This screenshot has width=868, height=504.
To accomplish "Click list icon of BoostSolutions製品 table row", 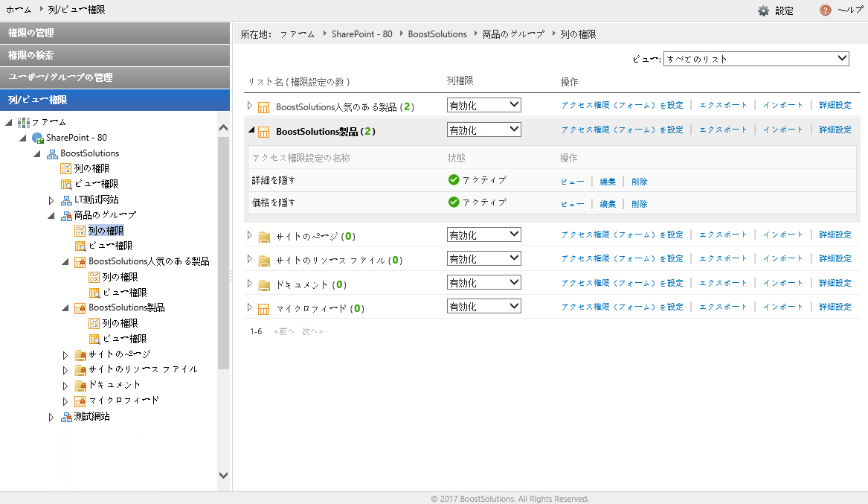I will 264,132.
